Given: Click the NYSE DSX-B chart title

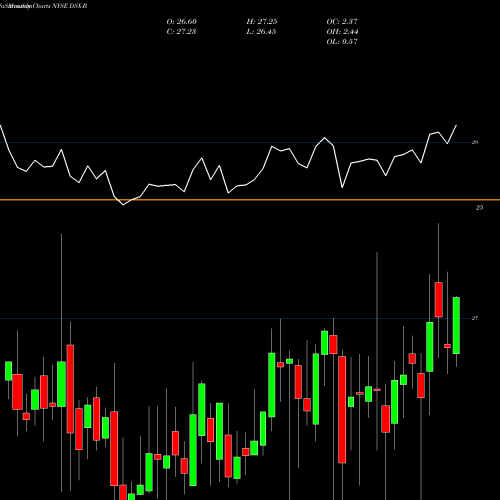Looking at the screenshot, I should pyautogui.click(x=43, y=6).
